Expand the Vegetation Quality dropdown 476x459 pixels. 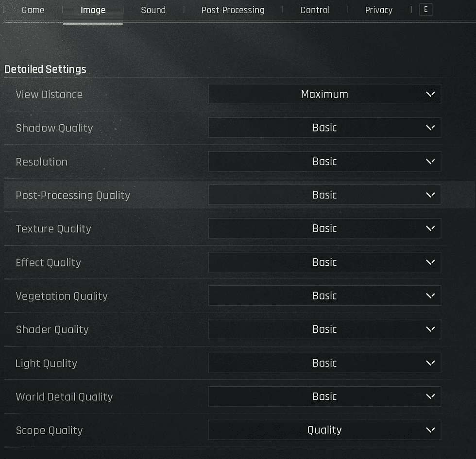coord(324,295)
